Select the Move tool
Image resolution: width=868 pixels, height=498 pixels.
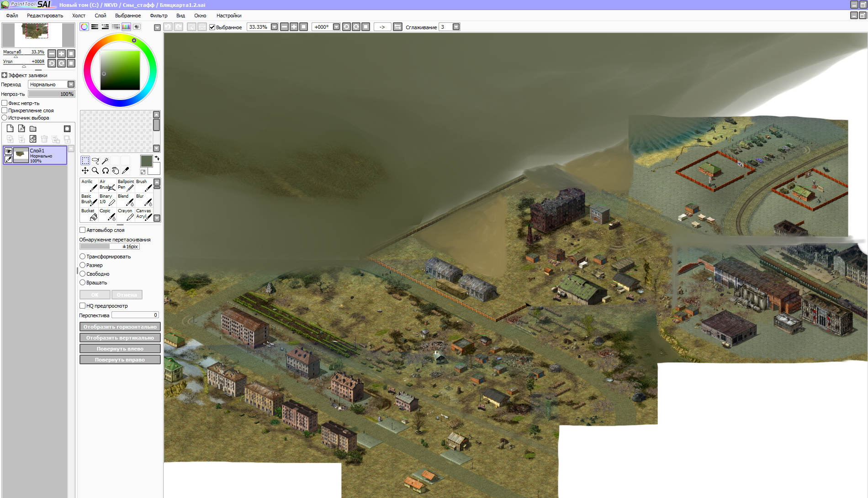[x=85, y=171]
